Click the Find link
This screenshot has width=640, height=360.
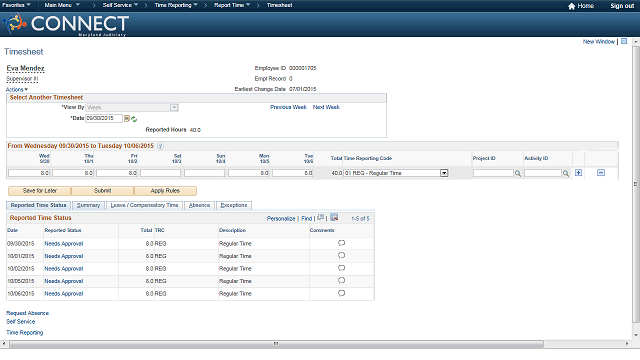[x=307, y=219]
